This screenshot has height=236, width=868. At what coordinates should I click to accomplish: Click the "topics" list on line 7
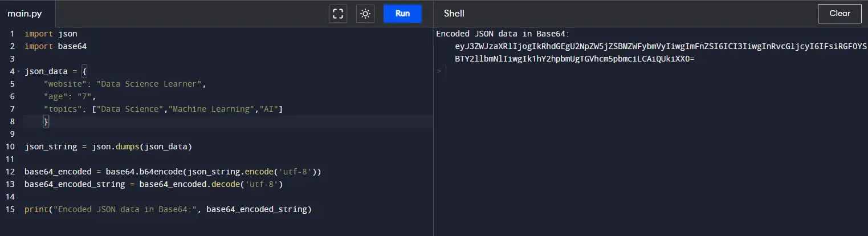tap(188, 109)
